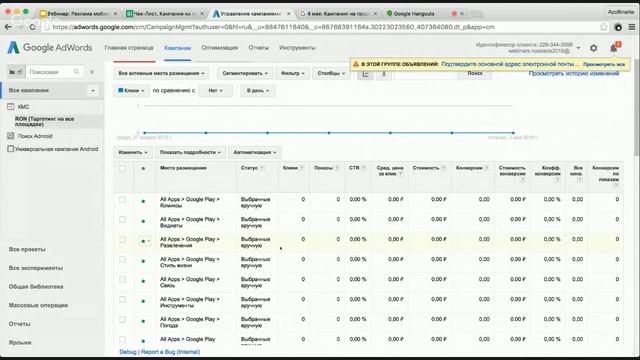Open the status dot menu for Развлечения row

coord(145,241)
